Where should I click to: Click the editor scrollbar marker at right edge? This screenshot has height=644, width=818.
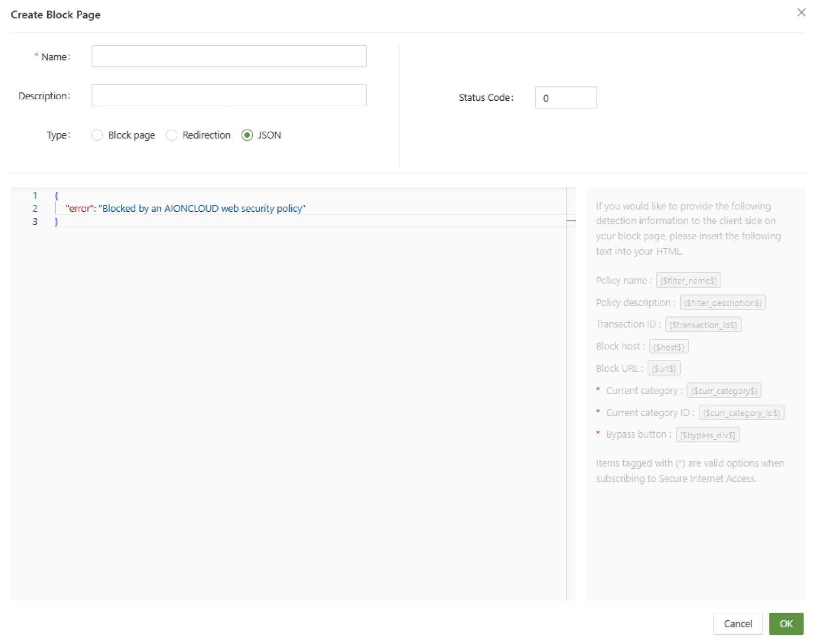pyautogui.click(x=571, y=221)
